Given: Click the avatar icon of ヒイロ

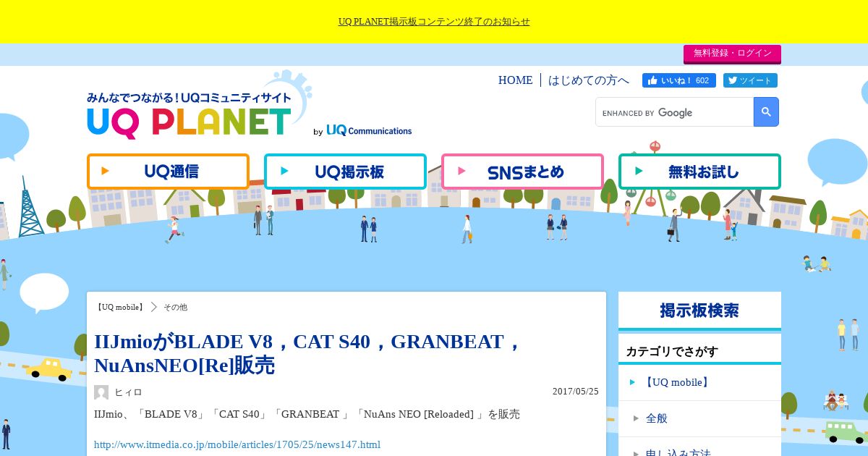Looking at the screenshot, I should (101, 392).
